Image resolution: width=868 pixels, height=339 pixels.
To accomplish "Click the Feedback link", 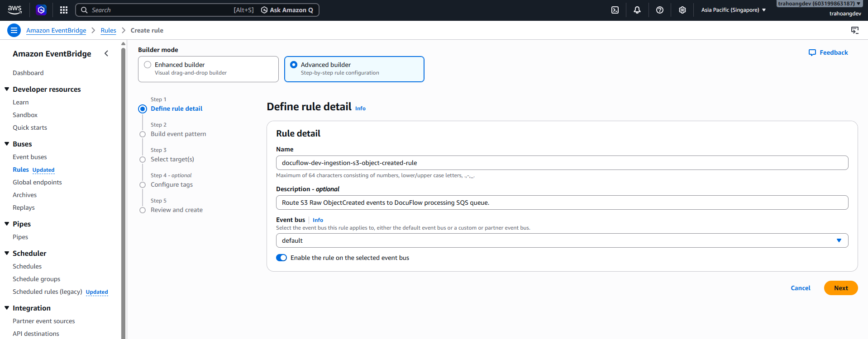I will pyautogui.click(x=834, y=52).
